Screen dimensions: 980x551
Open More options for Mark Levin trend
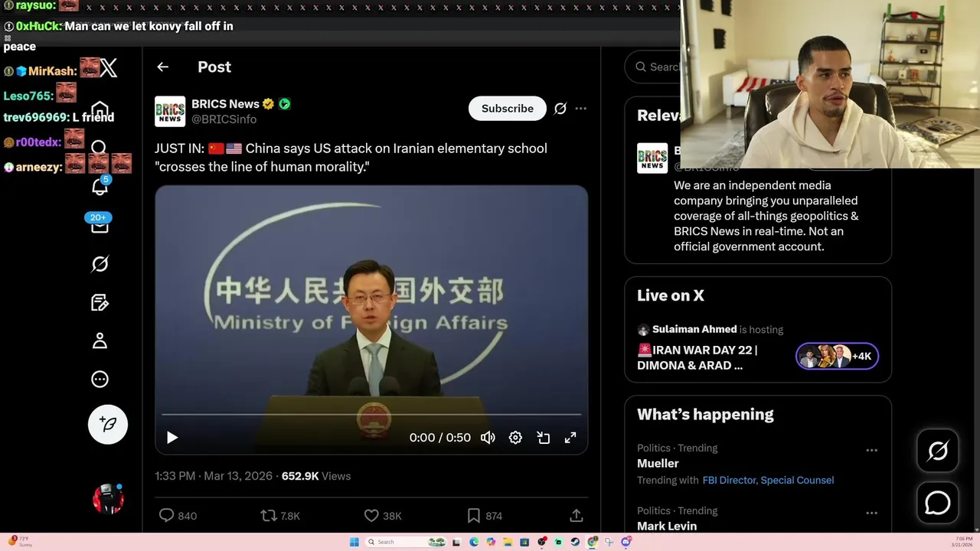[871, 513]
